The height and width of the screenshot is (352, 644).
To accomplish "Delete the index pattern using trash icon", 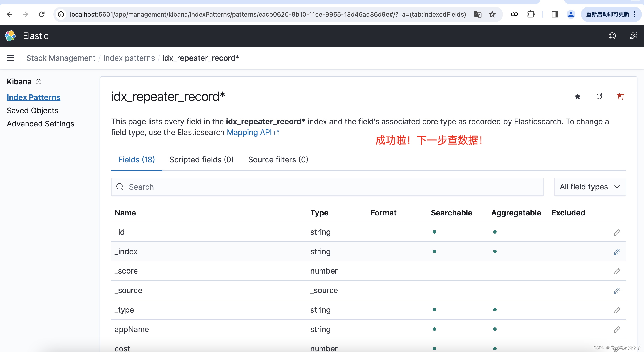I will coord(620,96).
